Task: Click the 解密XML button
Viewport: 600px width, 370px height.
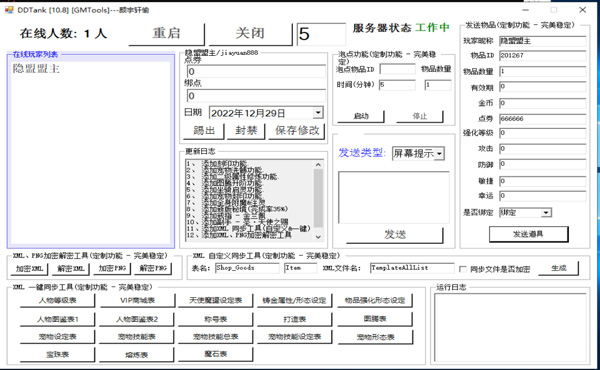Action: (x=71, y=269)
